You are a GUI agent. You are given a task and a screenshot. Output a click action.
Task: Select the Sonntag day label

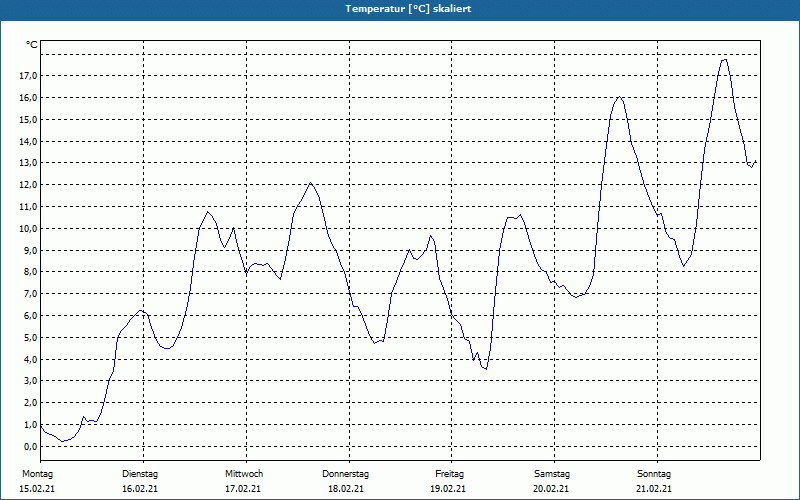654,474
